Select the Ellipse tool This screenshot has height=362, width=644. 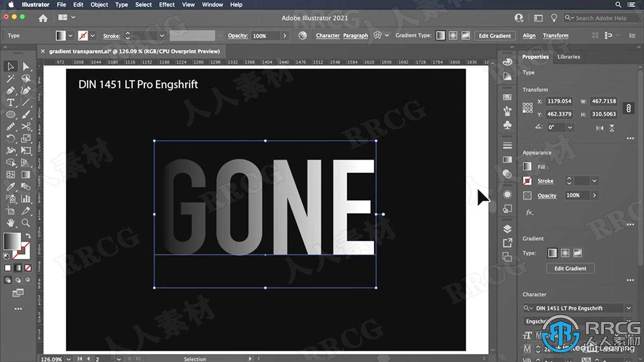[11, 115]
